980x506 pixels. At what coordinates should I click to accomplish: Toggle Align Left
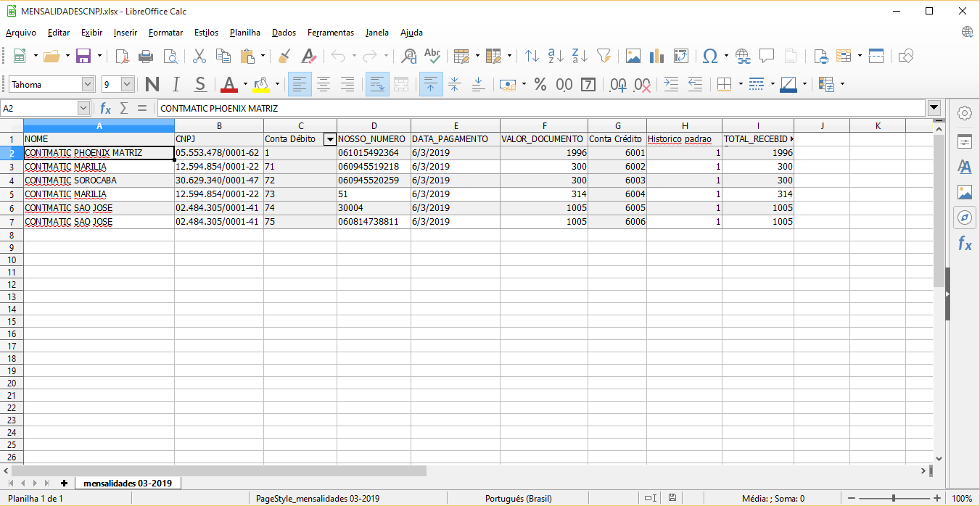[x=300, y=85]
